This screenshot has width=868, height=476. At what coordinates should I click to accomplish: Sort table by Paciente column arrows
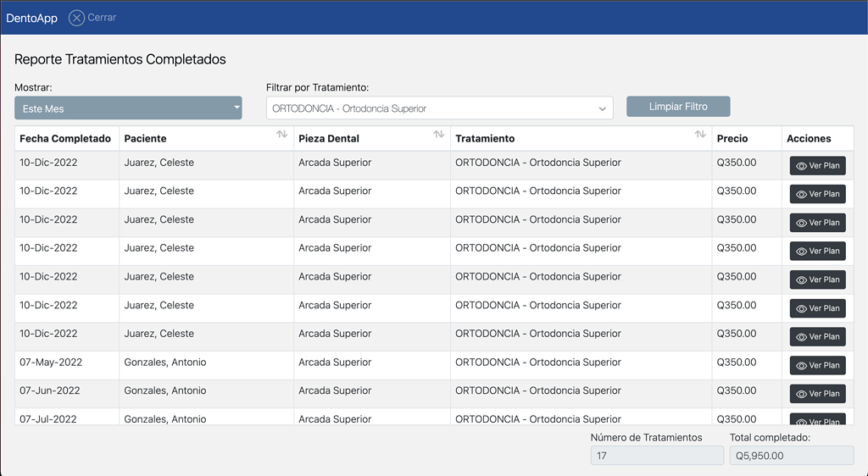click(x=281, y=135)
